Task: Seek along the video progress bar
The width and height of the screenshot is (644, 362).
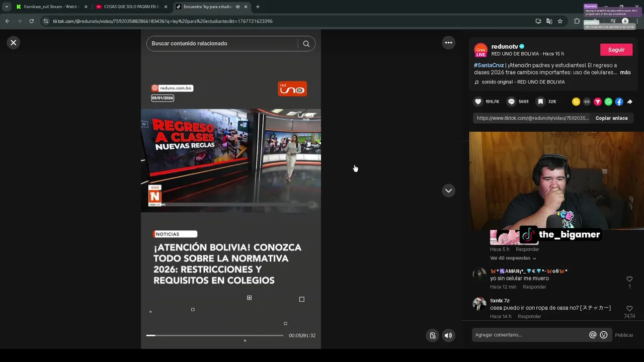Action: pyautogui.click(x=215, y=335)
